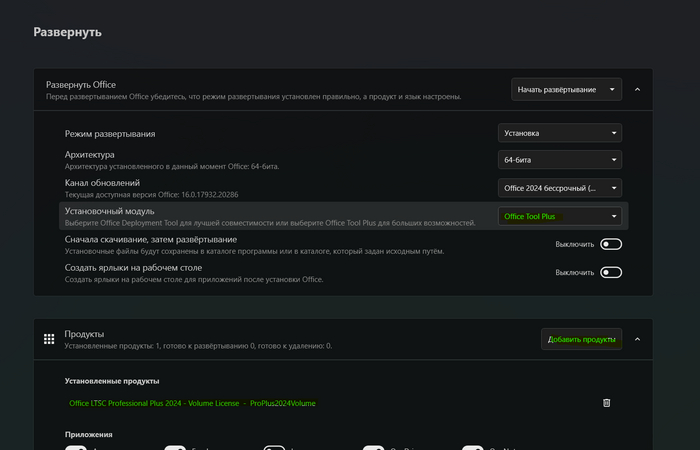
Task: Click the Продукты section title
Action: (84, 333)
